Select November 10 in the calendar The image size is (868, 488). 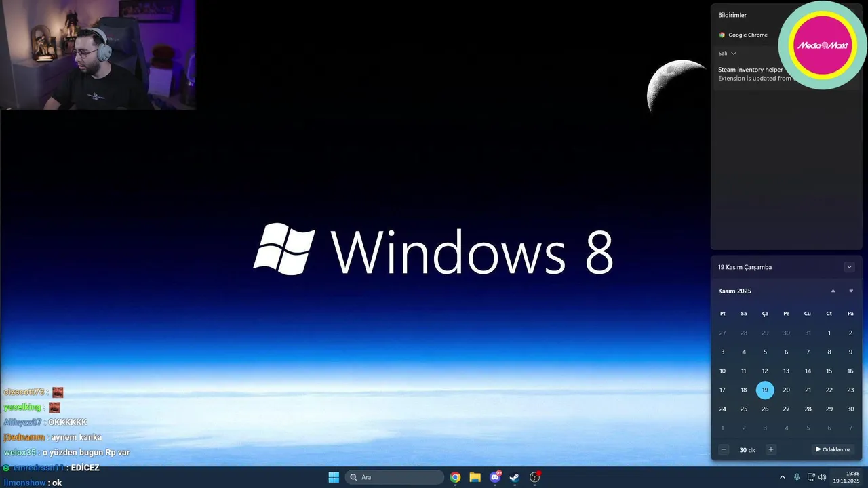pos(722,371)
